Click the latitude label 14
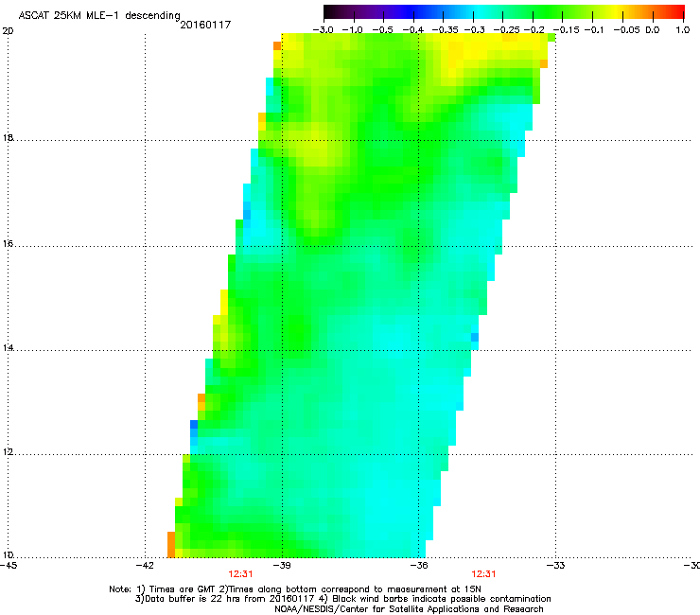The width and height of the screenshot is (700, 615). [8, 348]
